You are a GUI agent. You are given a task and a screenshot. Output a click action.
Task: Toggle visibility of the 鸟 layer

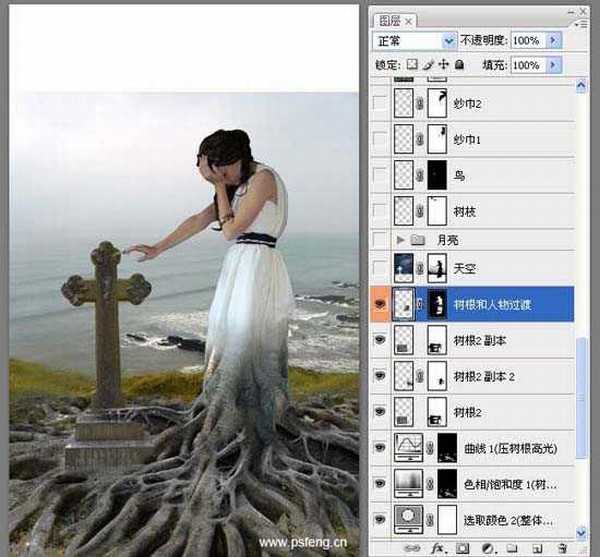point(380,174)
